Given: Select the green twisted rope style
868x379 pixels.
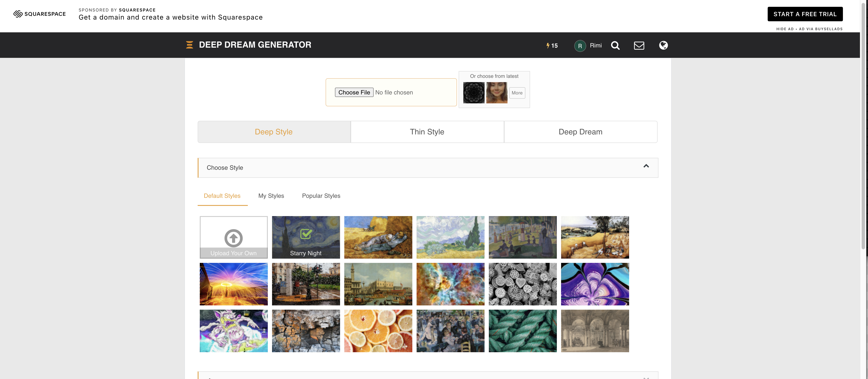Looking at the screenshot, I should pos(523,331).
